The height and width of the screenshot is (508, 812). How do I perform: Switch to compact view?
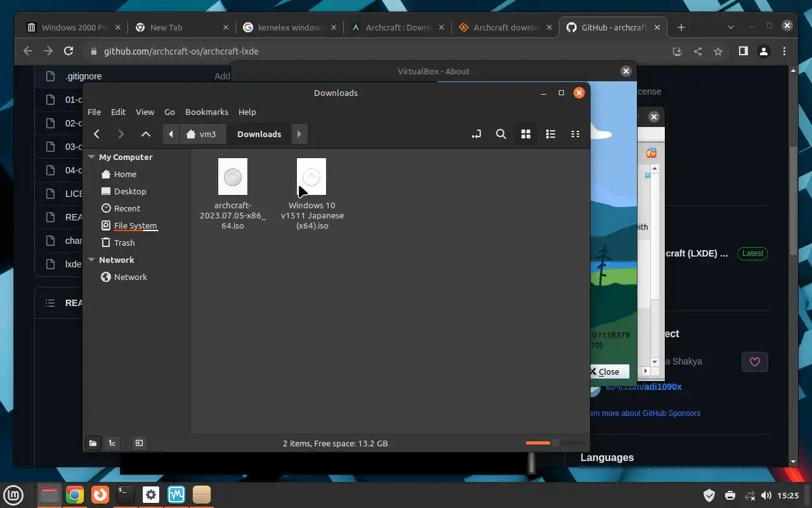point(575,134)
